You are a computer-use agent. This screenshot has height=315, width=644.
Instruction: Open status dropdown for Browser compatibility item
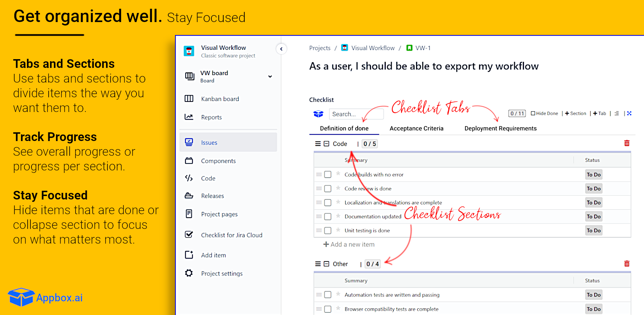594,309
